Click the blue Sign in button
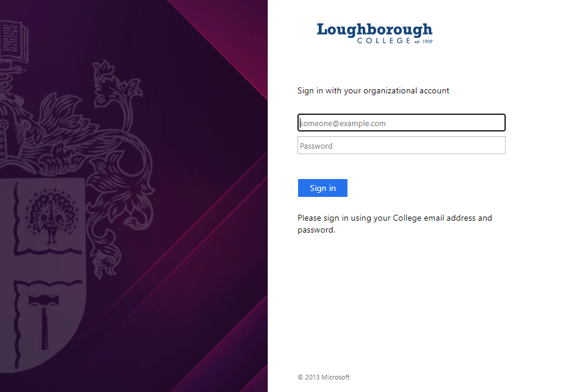The height and width of the screenshot is (392, 564). 322,188
